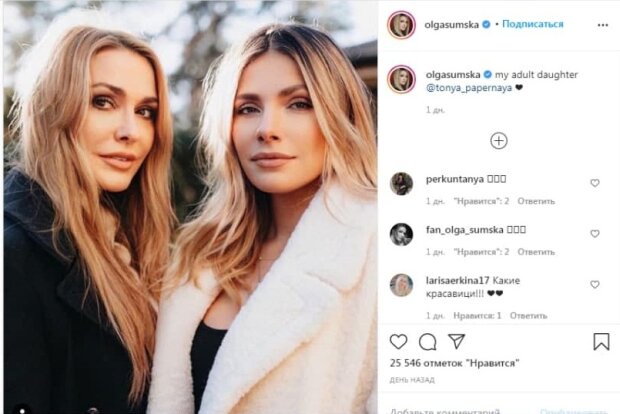Like perkuntanya's comment
This screenshot has height=414, width=620.
click(595, 183)
